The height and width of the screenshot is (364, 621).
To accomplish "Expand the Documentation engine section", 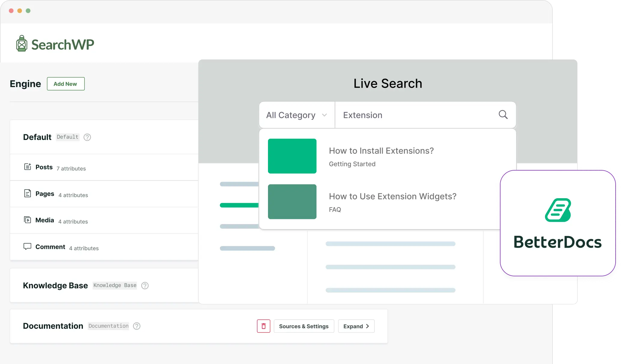I will tap(356, 326).
